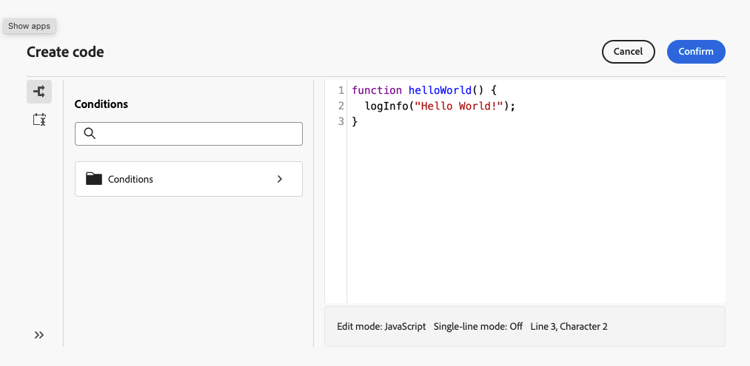This screenshot has height=366, width=750.
Task: Expand Conditions folder via chevron arrow
Action: (280, 179)
